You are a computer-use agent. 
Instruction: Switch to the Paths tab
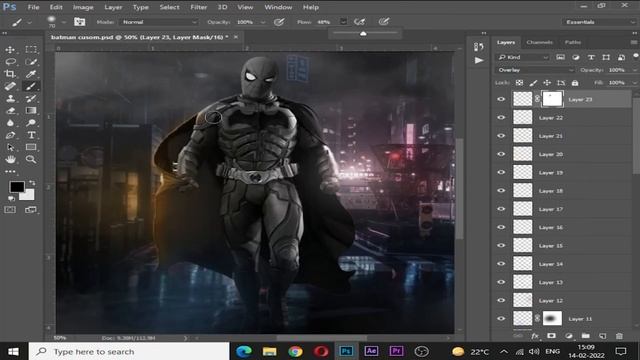tap(573, 42)
